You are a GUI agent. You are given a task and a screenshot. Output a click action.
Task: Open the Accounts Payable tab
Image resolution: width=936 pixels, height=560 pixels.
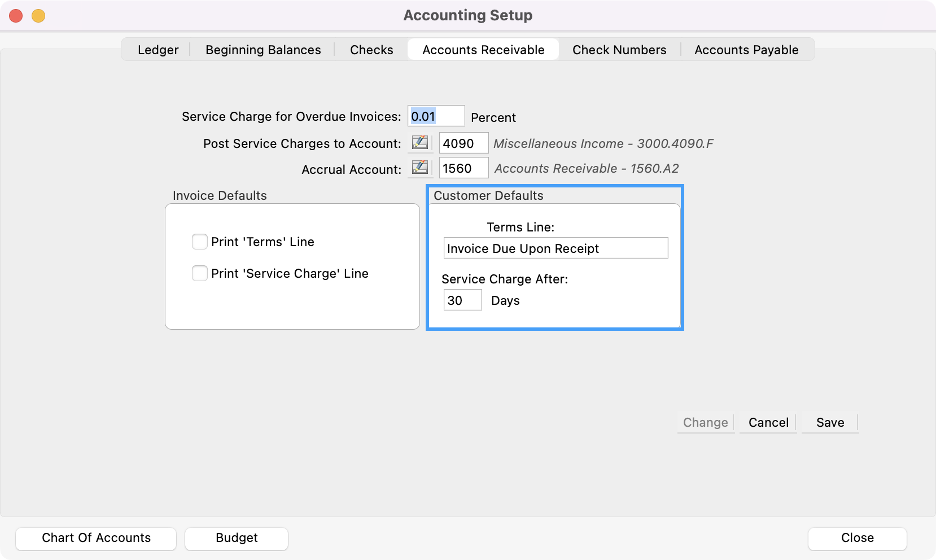point(746,50)
